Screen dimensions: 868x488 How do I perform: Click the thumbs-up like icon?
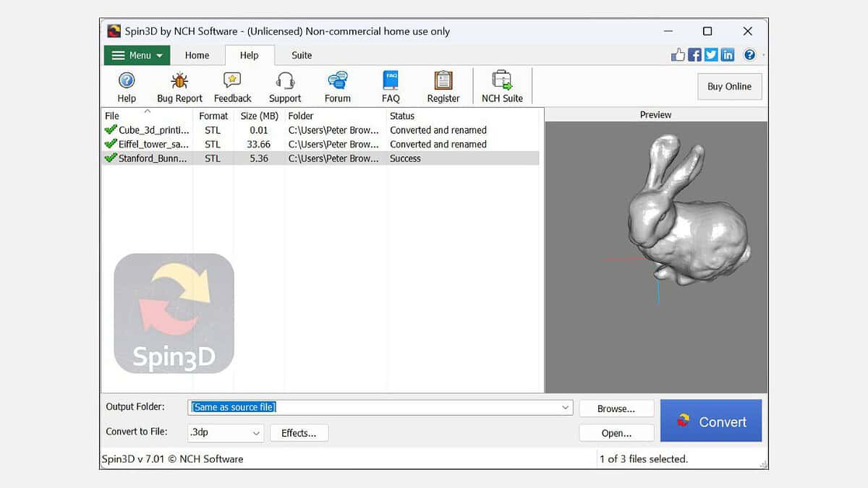(x=678, y=55)
